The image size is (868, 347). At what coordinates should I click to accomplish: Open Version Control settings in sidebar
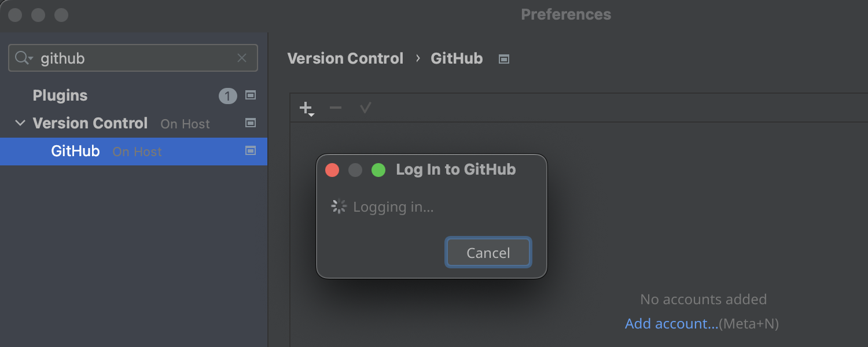pos(90,123)
